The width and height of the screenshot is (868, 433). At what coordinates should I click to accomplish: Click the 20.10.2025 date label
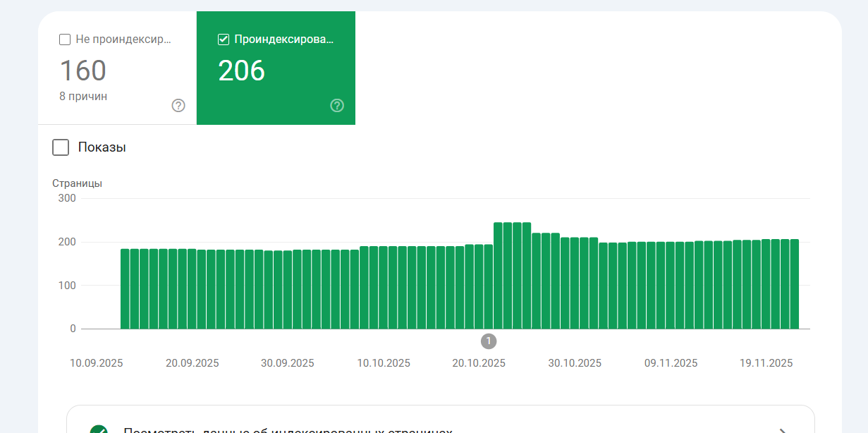click(479, 363)
